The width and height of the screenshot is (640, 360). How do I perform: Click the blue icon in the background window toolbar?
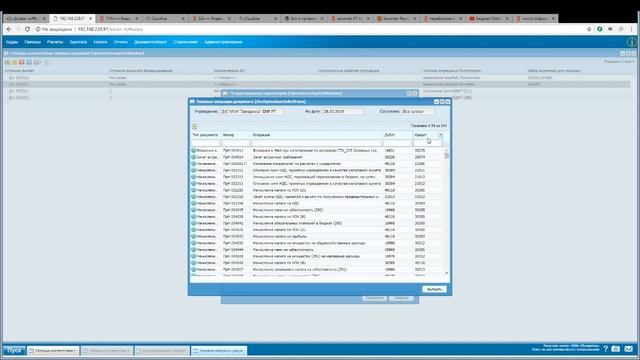click(29, 62)
